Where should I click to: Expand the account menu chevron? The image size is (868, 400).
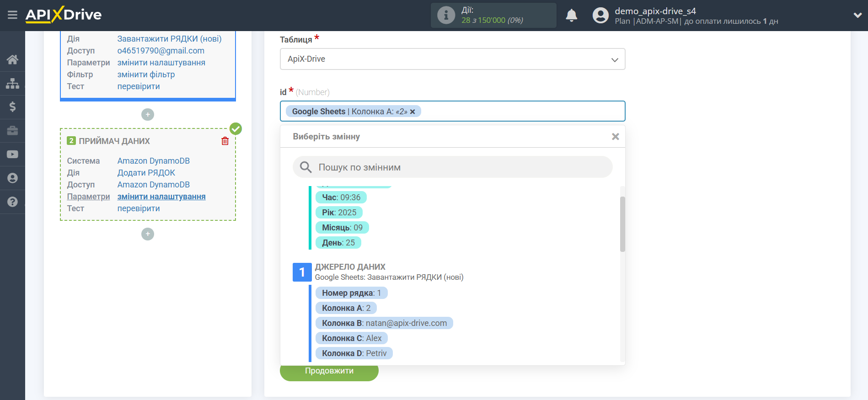857,15
